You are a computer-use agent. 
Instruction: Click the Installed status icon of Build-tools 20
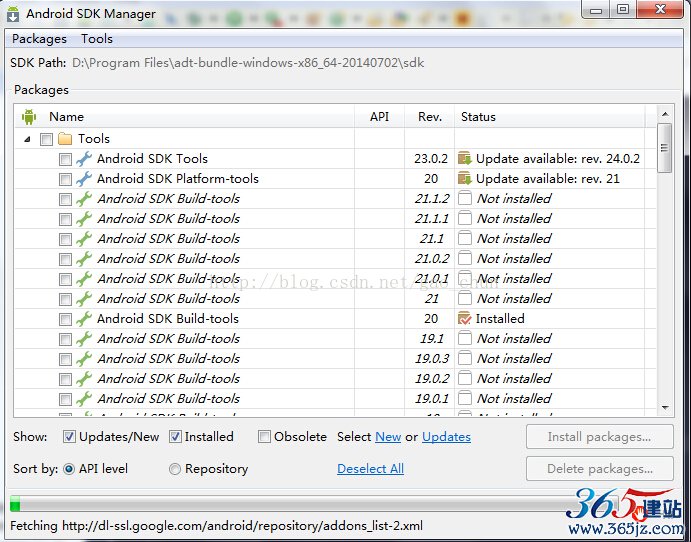[464, 319]
